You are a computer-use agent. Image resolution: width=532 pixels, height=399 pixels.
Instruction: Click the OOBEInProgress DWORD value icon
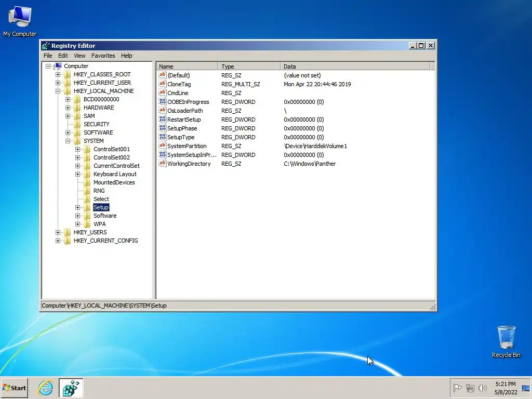tap(163, 101)
